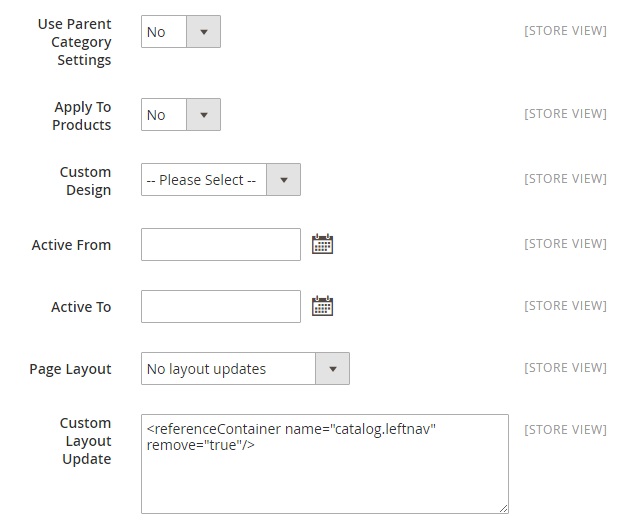Screen dimensions: 643x527
Task: Click the dropdown arrow beside No layout updates
Action: pos(333,369)
